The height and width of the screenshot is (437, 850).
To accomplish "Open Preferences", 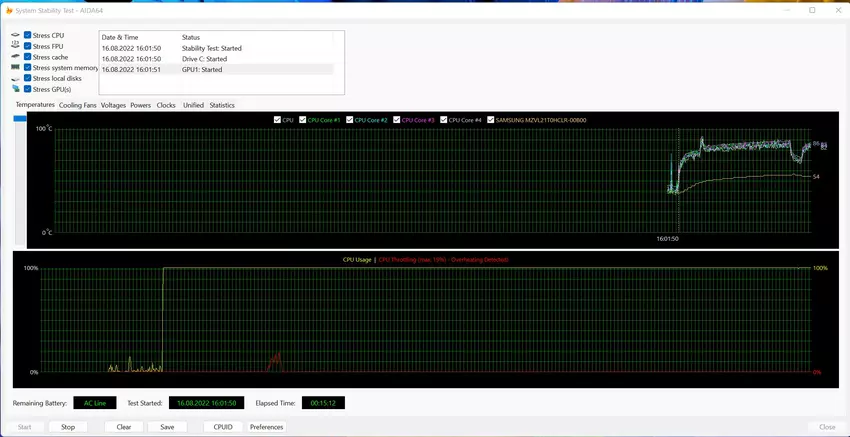I will click(266, 427).
